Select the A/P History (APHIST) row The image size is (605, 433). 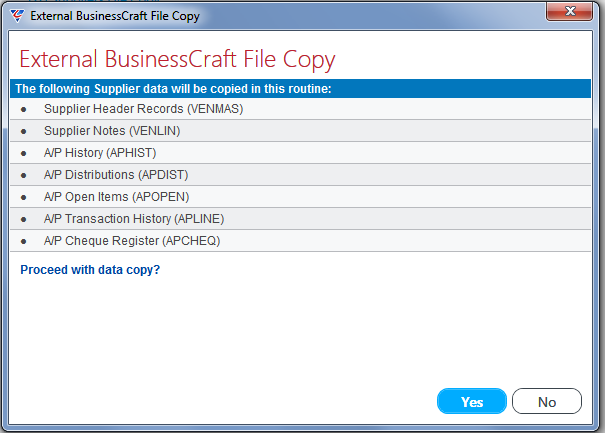[300, 153]
